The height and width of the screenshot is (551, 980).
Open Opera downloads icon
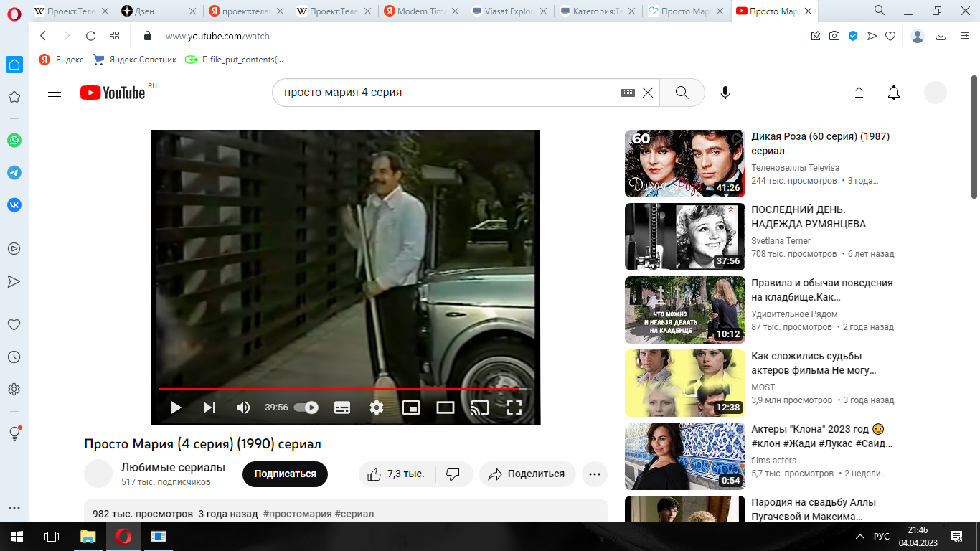[x=941, y=36]
